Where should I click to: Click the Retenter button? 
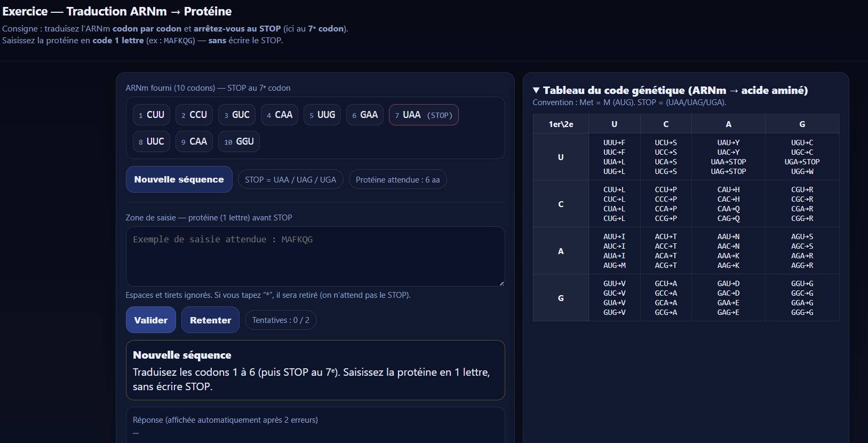coord(210,320)
